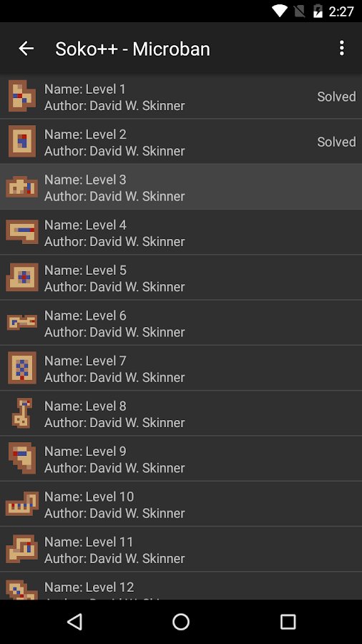The width and height of the screenshot is (362, 644).
Task: Select the "Name: Level 7" text row
Action: 85,361
